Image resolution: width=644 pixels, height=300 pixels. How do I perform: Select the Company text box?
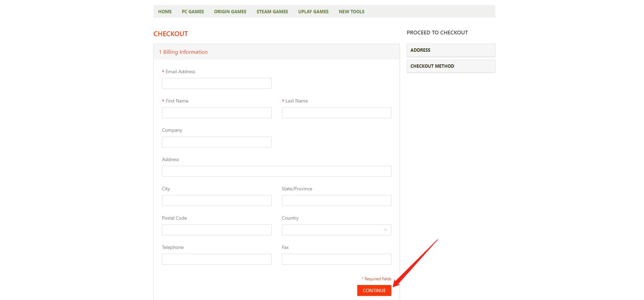click(x=216, y=142)
